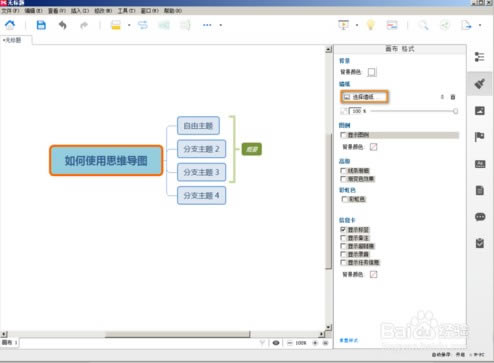The image size is (494, 363).
Task: Click the 选择墙纸 button
Action: coord(364,97)
